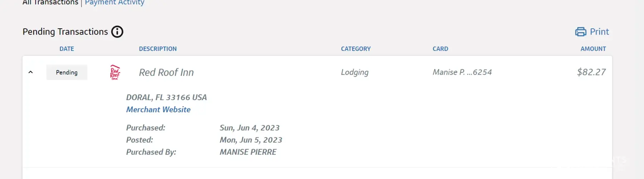This screenshot has height=179, width=644.
Task: Click the card Manise P. ...6254
Action: click(x=462, y=72)
